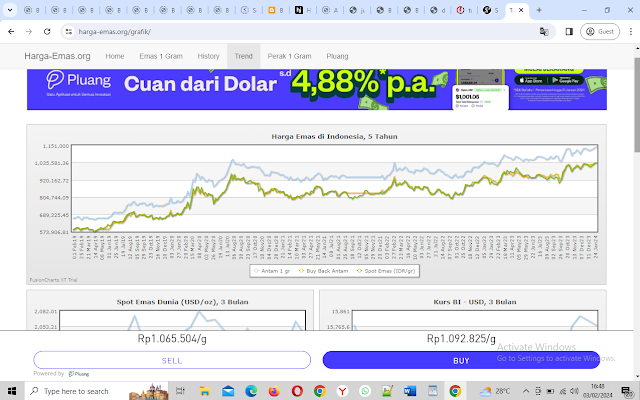The height and width of the screenshot is (400, 640).
Task: Open the Mail app in taskbar
Action: (x=228, y=391)
